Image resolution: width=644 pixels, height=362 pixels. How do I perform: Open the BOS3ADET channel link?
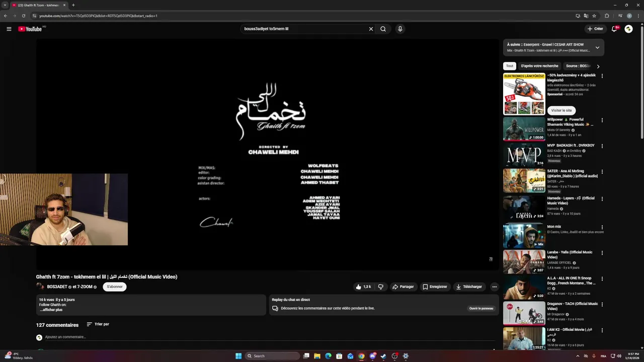pyautogui.click(x=57, y=287)
